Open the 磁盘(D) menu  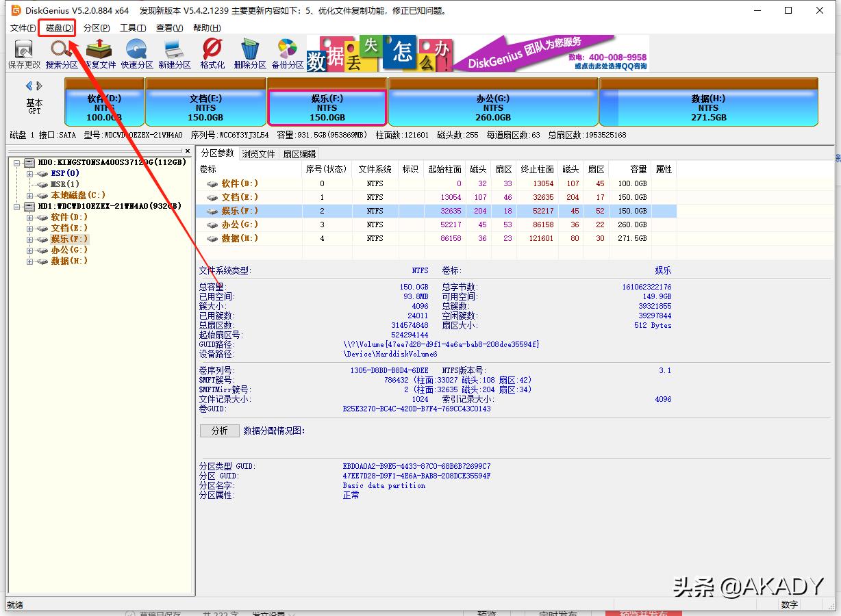click(x=57, y=27)
